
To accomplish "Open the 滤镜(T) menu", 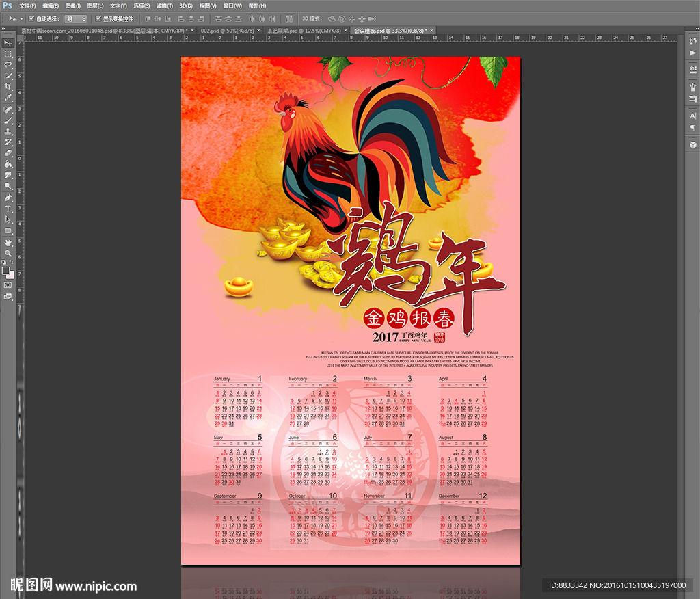I will pos(164,5).
